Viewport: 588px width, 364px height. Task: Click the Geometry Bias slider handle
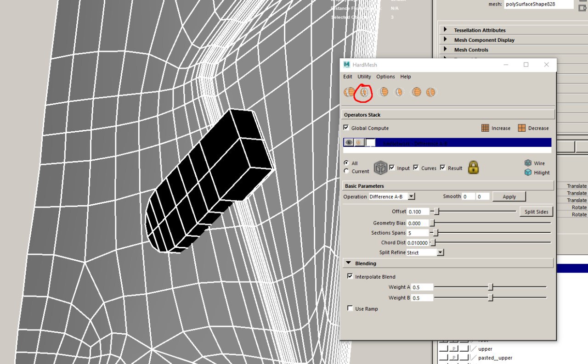432,223
